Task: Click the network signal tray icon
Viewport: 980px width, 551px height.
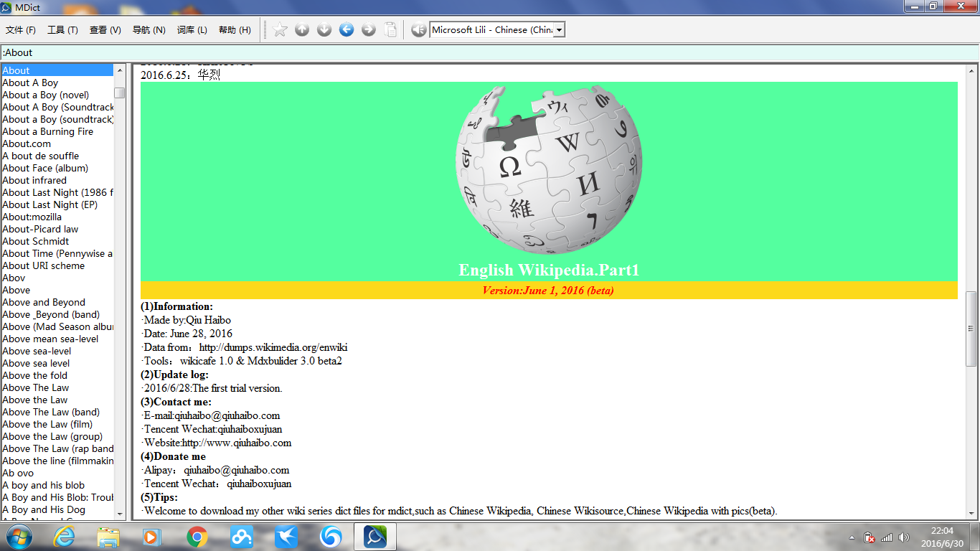Action: (887, 537)
